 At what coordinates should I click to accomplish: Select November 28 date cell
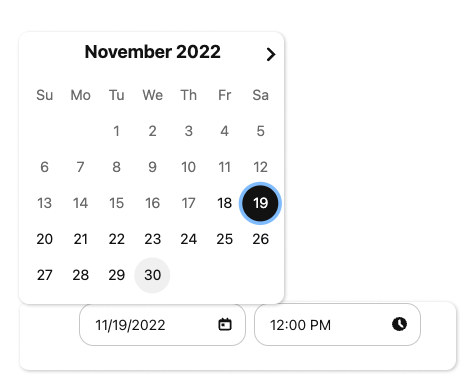coord(80,275)
